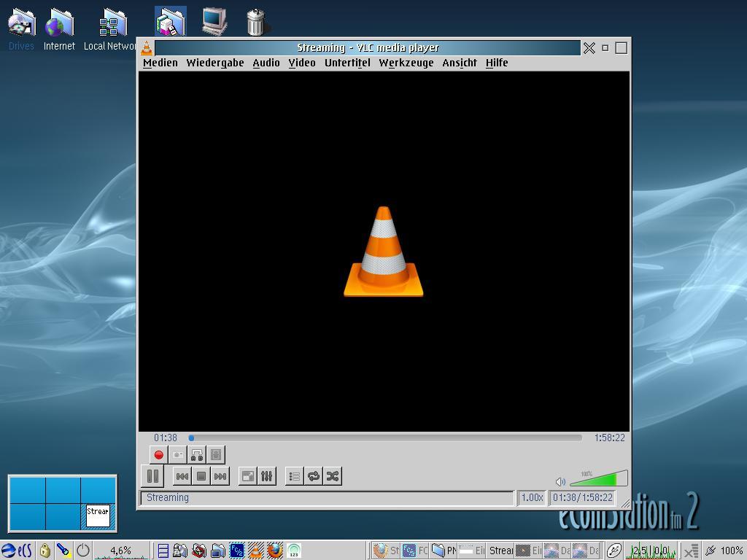Open the USB devices tray icon
Viewport: 747px width, 560px height.
tap(614, 551)
